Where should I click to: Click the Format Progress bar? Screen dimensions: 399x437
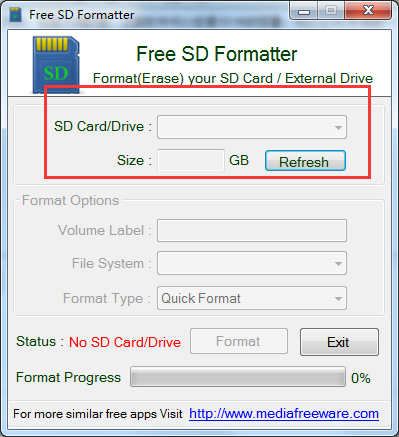pos(238,377)
